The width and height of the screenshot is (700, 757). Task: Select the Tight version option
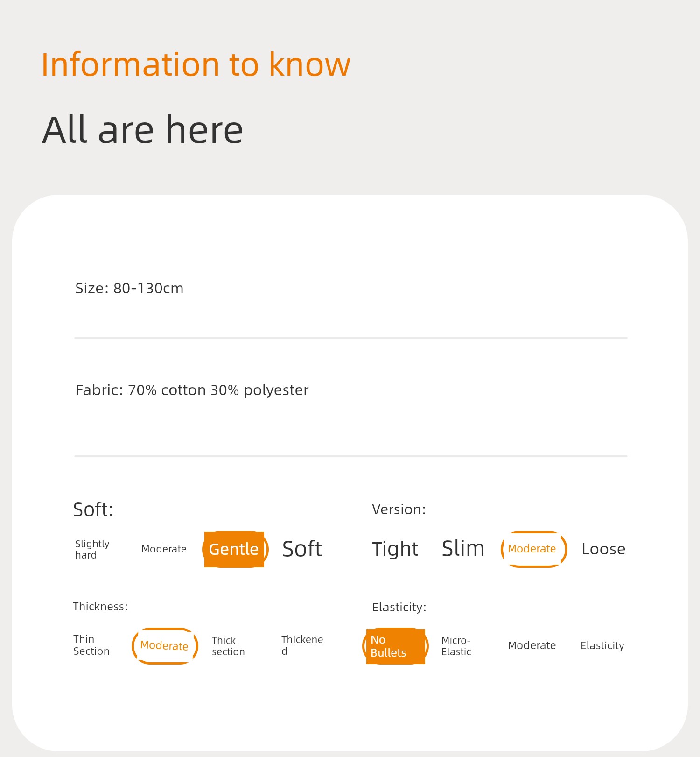[x=395, y=549]
